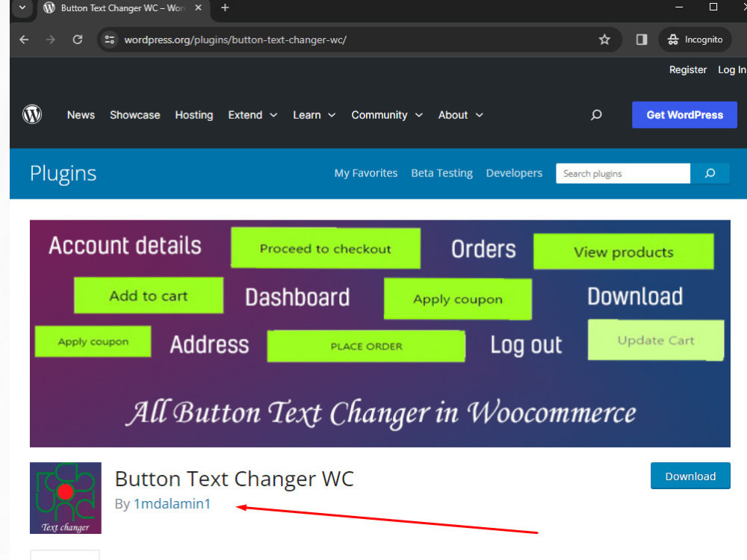Click the Button Text Changer WC title
747x560 pixels.
tap(234, 479)
